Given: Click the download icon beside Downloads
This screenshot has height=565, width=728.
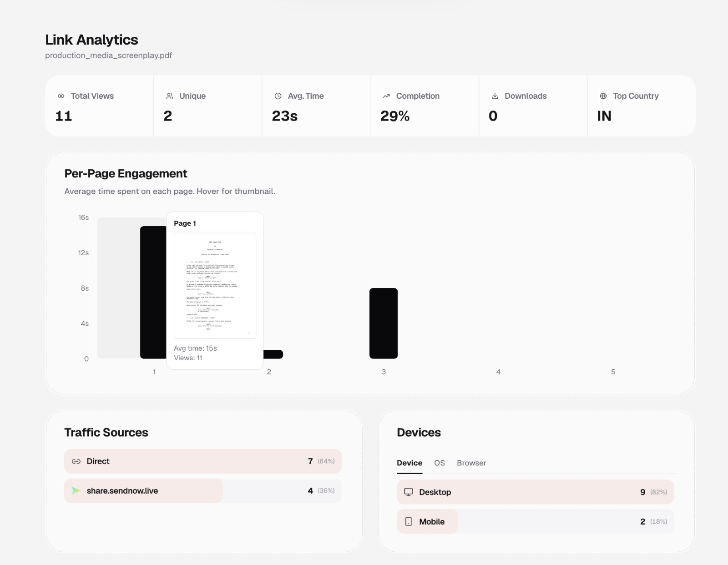Looking at the screenshot, I should pyautogui.click(x=495, y=96).
